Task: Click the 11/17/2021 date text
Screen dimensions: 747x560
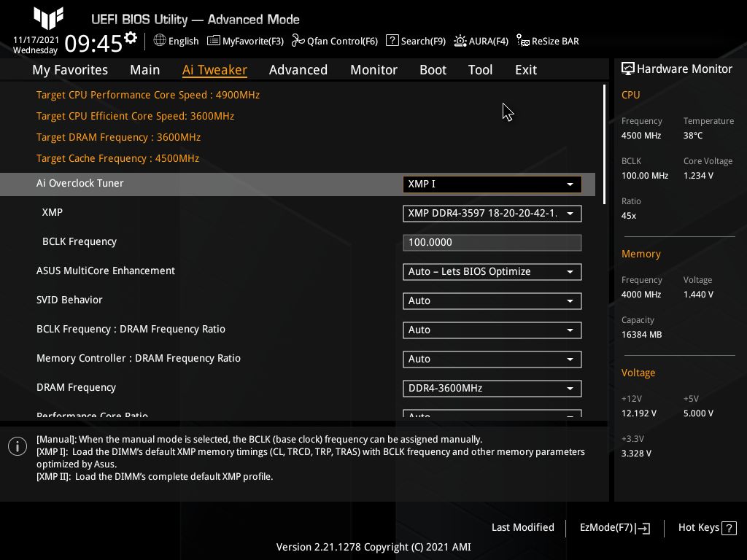Action: pyautogui.click(x=36, y=40)
